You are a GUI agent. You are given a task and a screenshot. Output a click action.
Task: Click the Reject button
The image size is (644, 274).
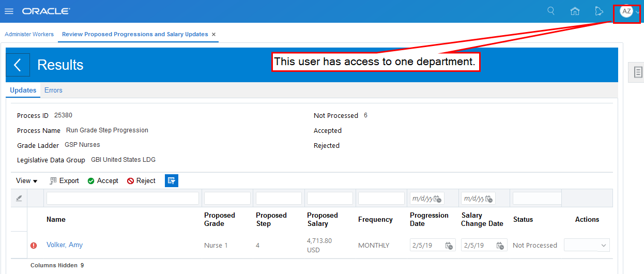click(141, 181)
